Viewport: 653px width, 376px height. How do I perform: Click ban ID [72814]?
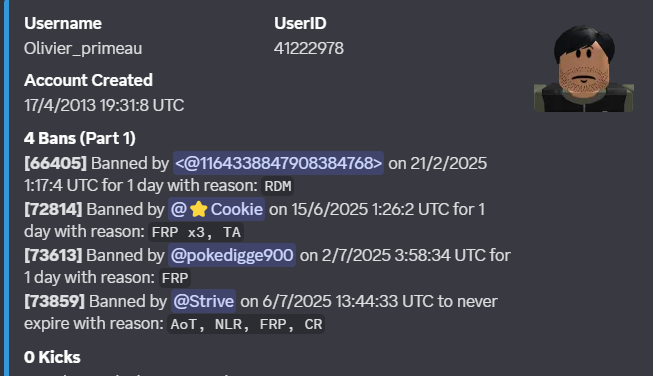(x=53, y=209)
